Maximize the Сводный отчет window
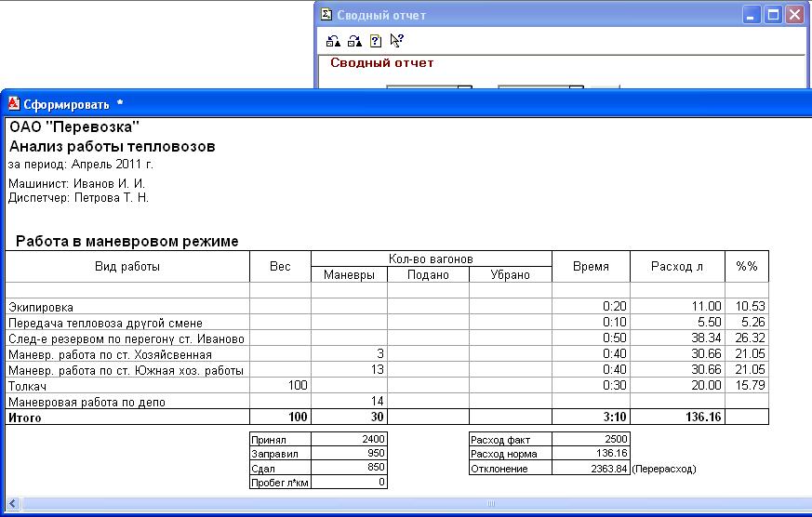Image resolution: width=812 pixels, height=517 pixels. click(x=773, y=15)
